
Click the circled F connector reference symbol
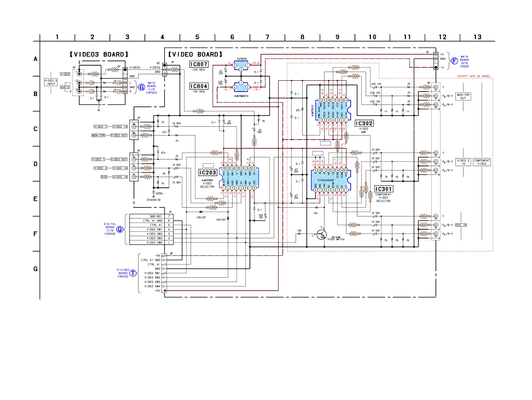pyautogui.click(x=454, y=61)
